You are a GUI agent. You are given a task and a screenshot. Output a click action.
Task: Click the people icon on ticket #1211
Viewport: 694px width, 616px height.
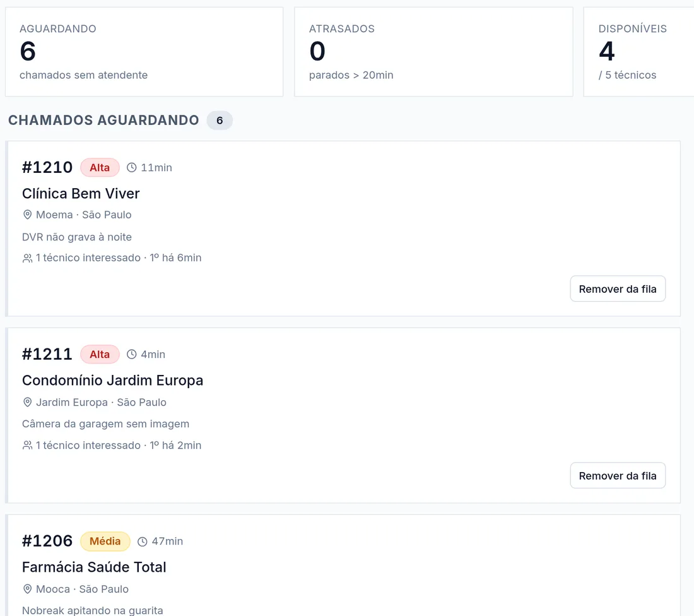[27, 445]
